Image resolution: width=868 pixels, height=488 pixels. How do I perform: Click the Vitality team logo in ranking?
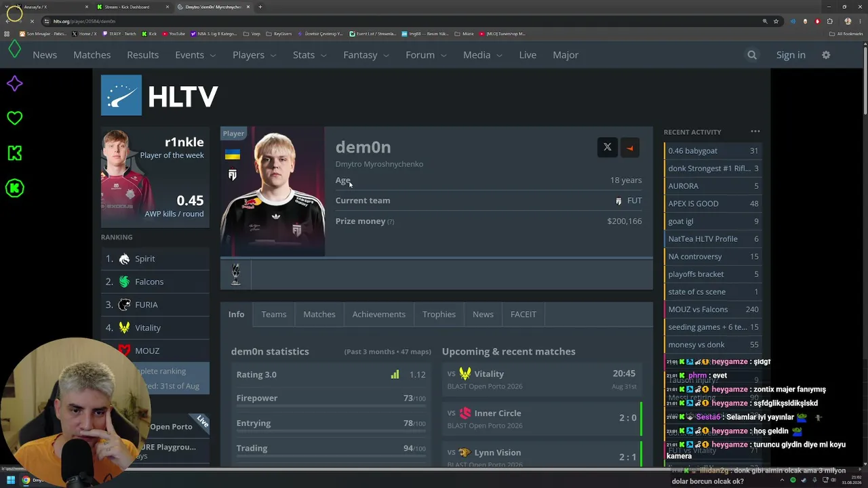(x=124, y=327)
